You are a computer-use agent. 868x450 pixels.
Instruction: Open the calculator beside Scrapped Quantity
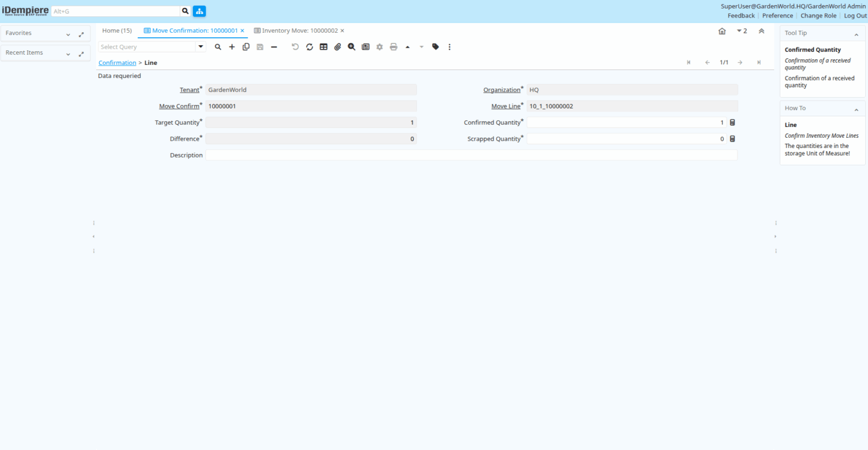(732, 138)
